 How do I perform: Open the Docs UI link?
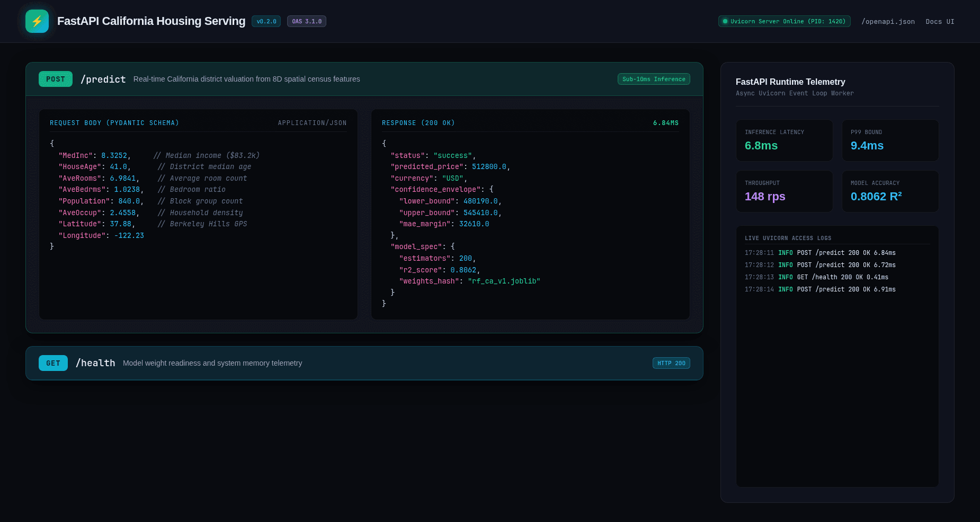940,22
